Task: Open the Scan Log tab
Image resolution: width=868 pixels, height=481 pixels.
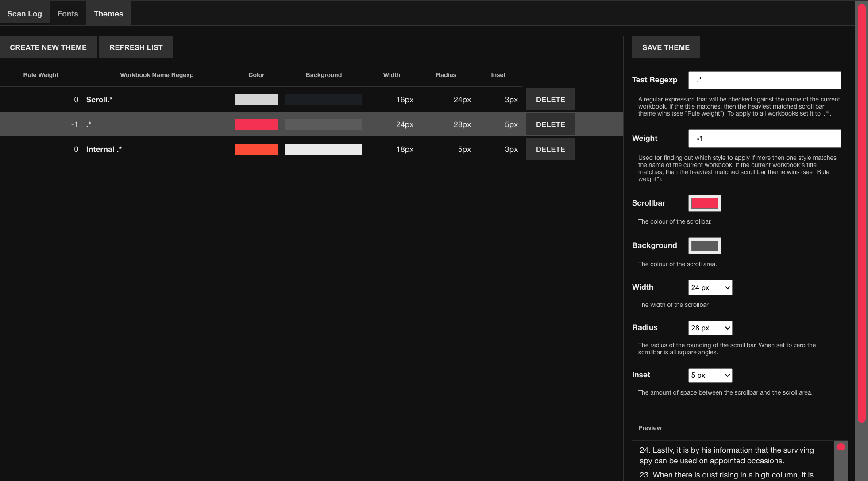Action: click(x=24, y=14)
